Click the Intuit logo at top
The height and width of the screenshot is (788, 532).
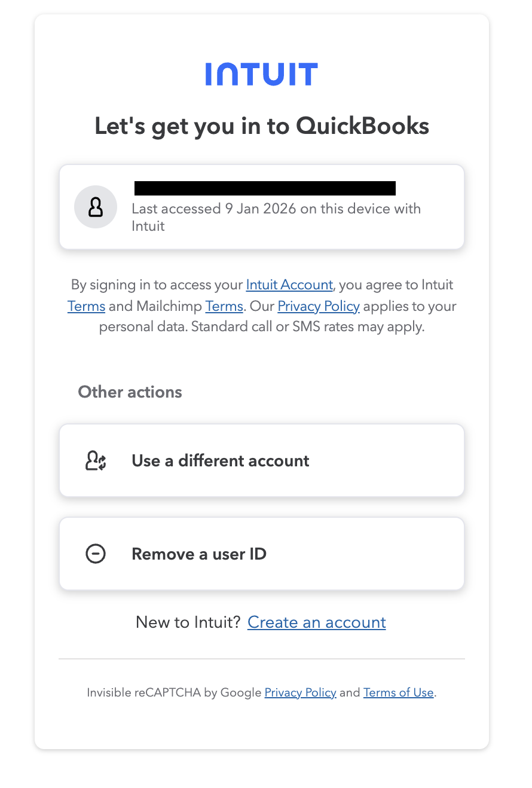coord(261,74)
